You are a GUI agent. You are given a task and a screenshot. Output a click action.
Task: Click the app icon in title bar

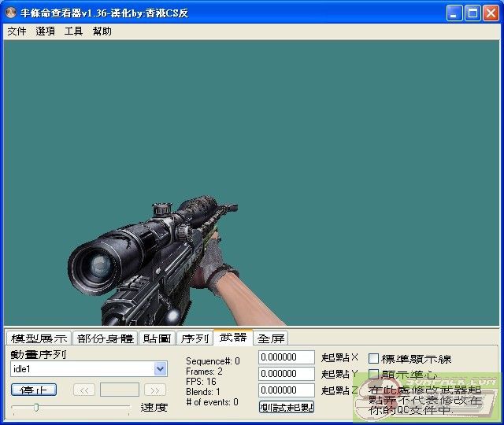pos(11,13)
